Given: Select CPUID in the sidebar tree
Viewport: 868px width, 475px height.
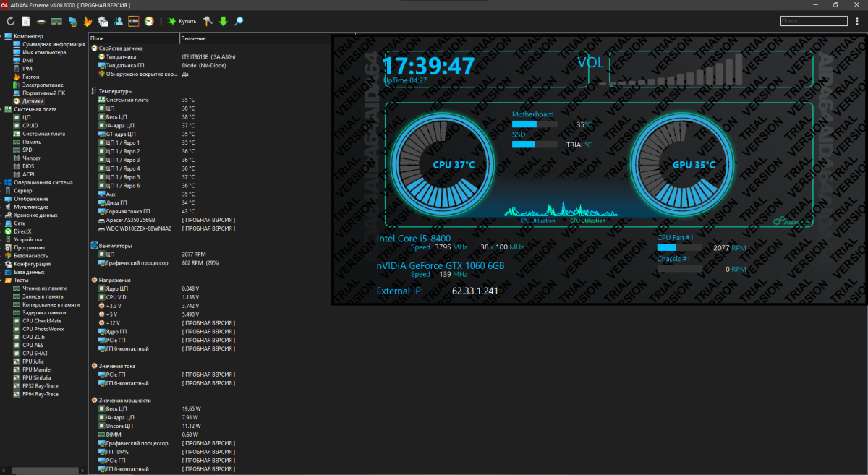Looking at the screenshot, I should (30, 125).
